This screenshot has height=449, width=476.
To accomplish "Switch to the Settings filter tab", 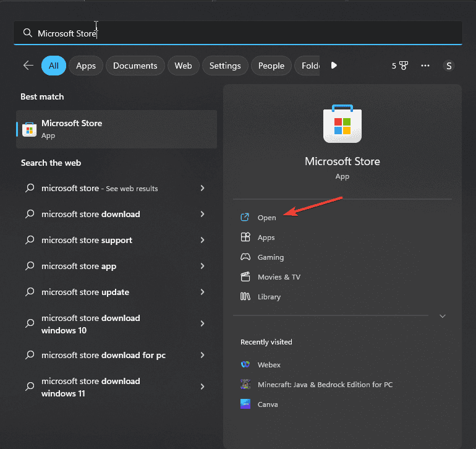I will click(225, 66).
